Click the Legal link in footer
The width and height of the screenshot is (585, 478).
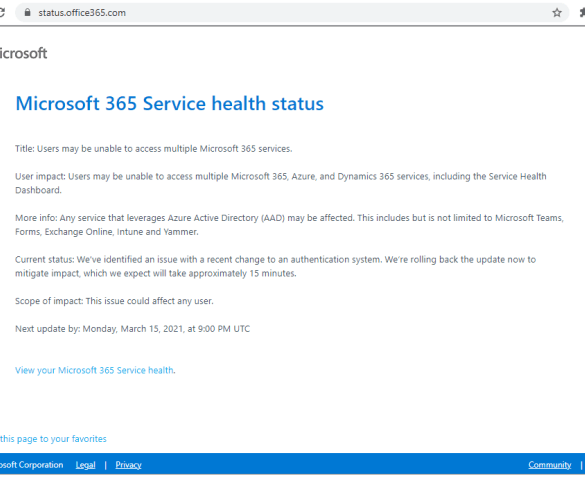85,465
